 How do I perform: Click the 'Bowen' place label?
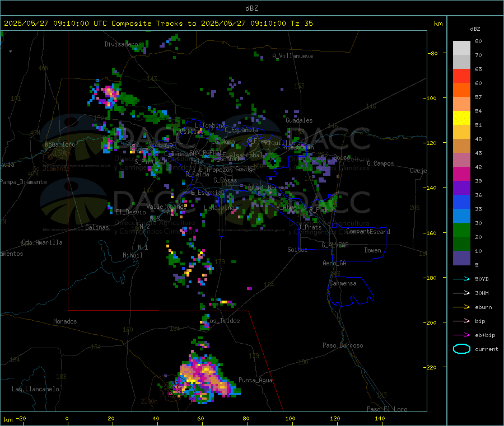pos(373,250)
